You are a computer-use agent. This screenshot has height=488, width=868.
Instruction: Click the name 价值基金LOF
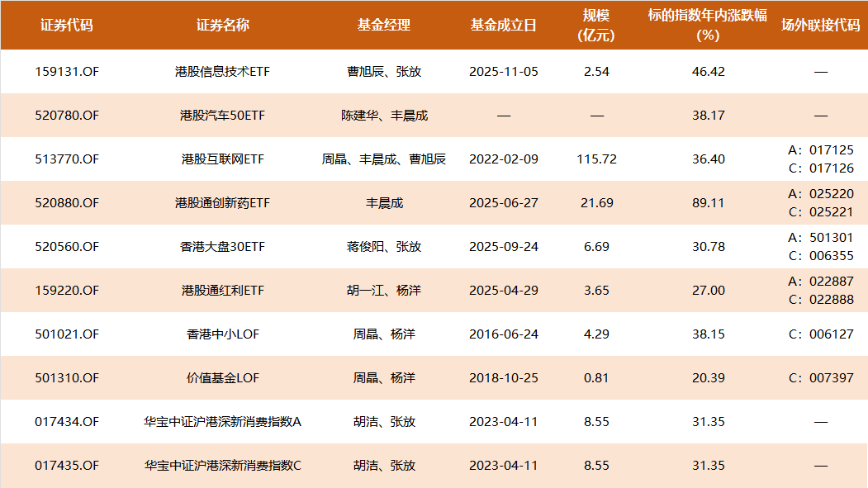222,378
